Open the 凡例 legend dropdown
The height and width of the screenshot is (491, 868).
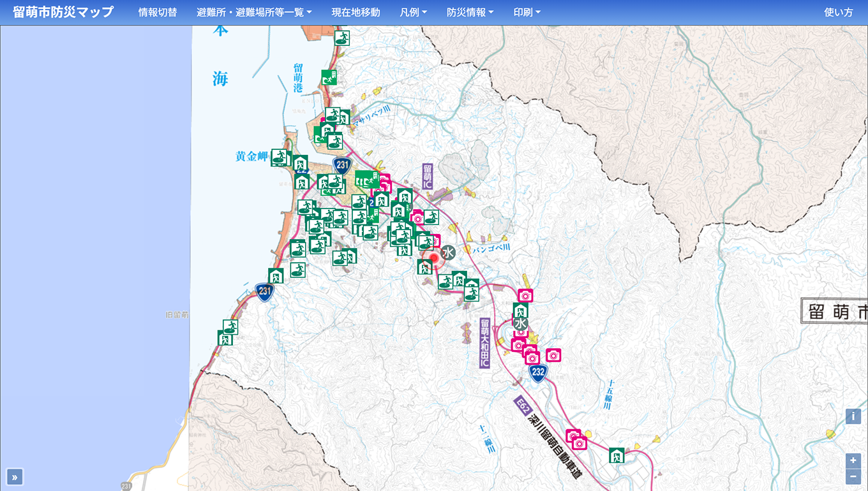pos(413,12)
